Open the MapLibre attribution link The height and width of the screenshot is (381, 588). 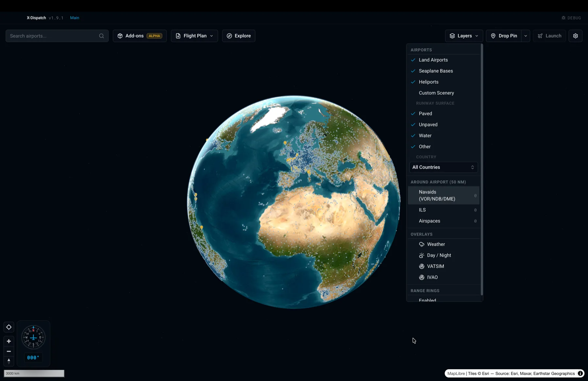coord(456,373)
